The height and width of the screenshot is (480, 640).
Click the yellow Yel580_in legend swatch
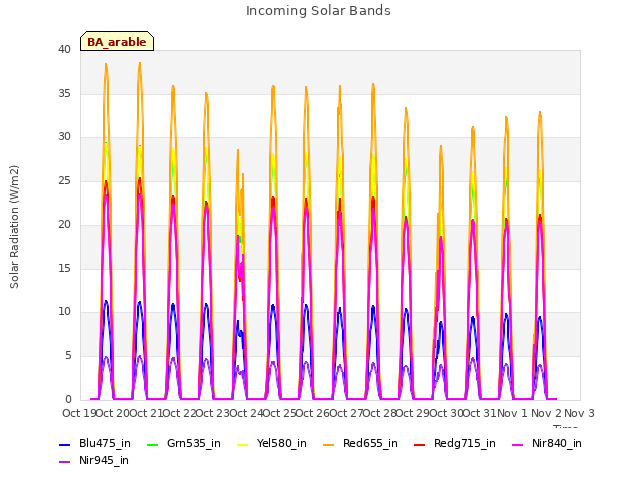tap(242, 444)
